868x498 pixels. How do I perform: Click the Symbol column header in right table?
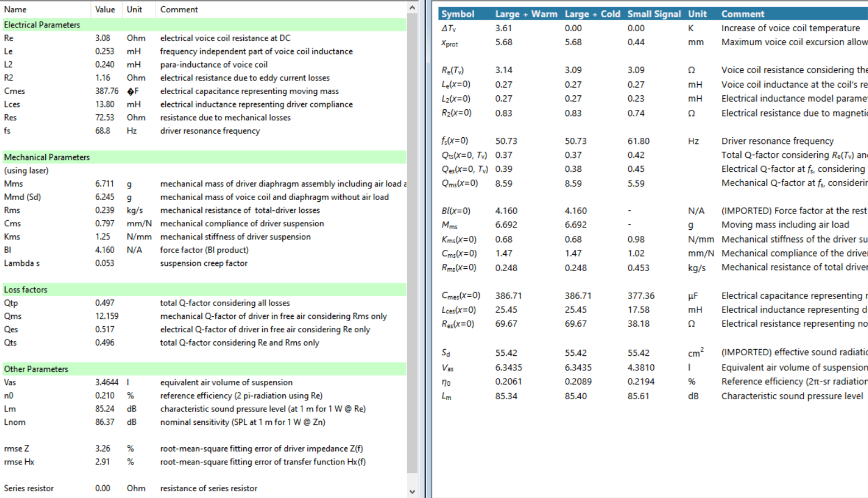[x=457, y=14]
